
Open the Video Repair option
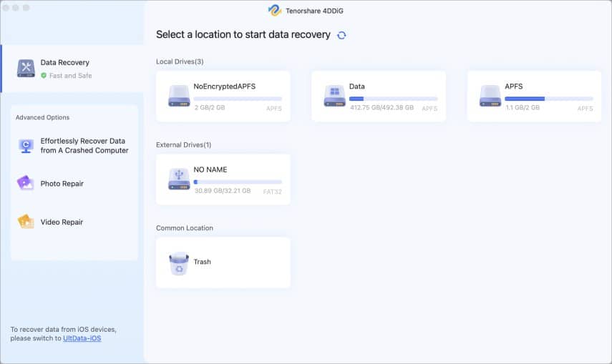coord(74,222)
